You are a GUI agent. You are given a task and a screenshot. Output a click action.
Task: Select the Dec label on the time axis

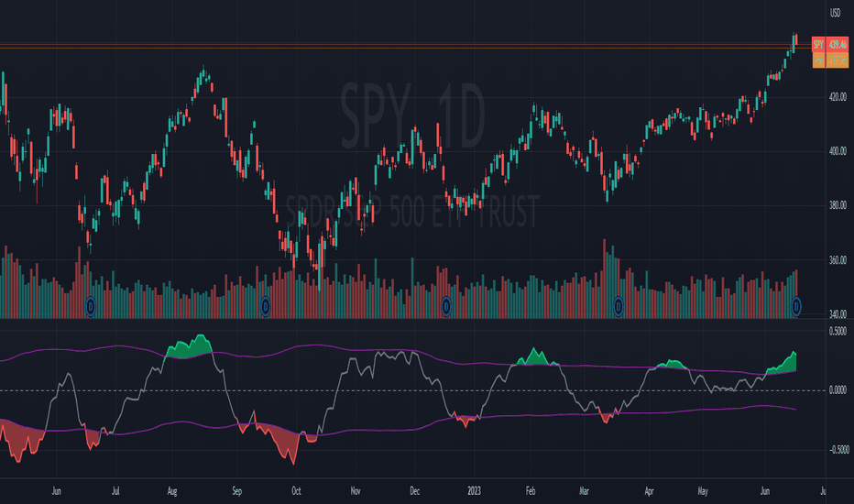tap(414, 491)
